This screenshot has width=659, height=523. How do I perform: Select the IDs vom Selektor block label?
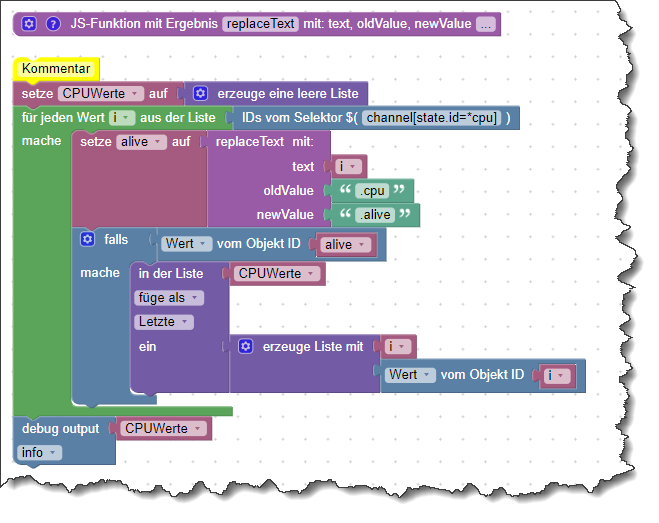[299, 118]
